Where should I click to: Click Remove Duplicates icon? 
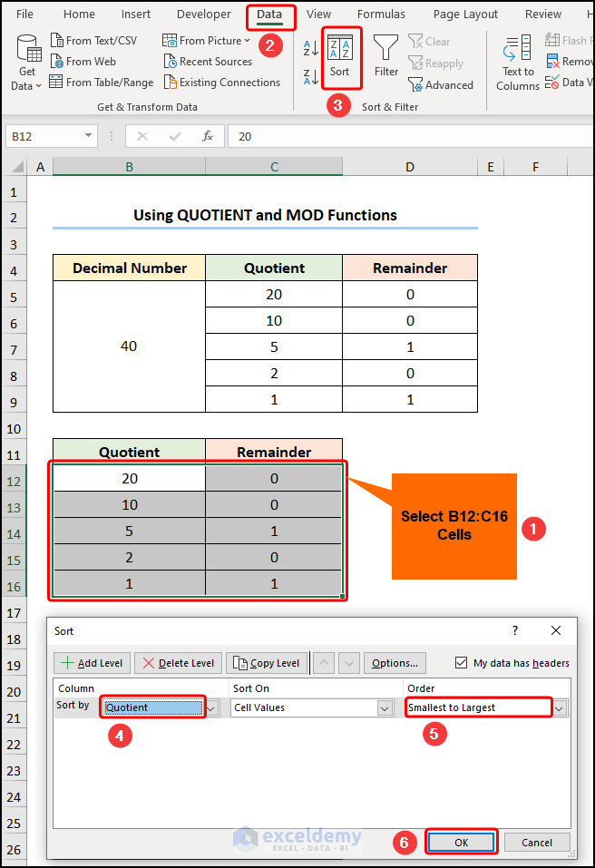pos(552,62)
